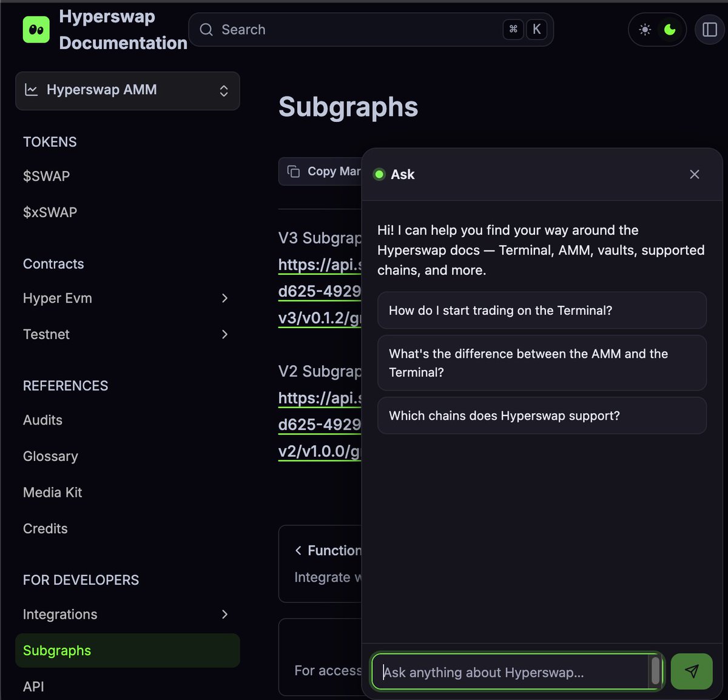Select 'How do I start trading' suggestion
This screenshot has height=700, width=728.
pyautogui.click(x=542, y=311)
